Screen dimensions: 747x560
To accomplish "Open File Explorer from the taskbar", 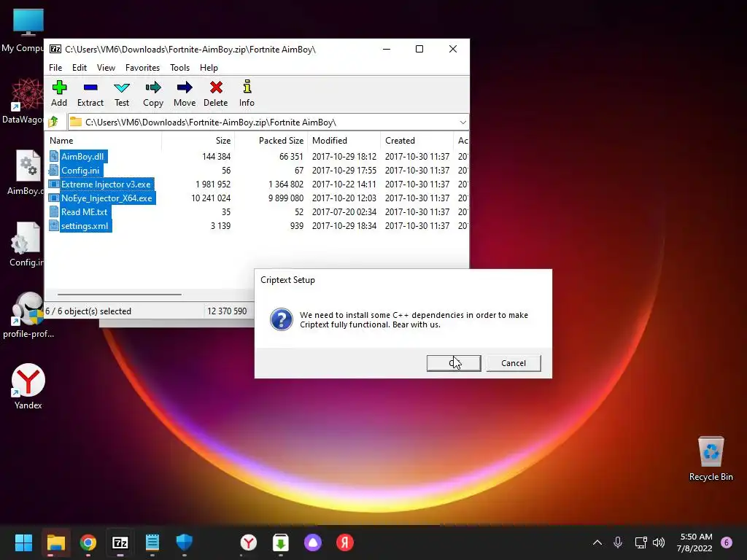I will coord(55,542).
